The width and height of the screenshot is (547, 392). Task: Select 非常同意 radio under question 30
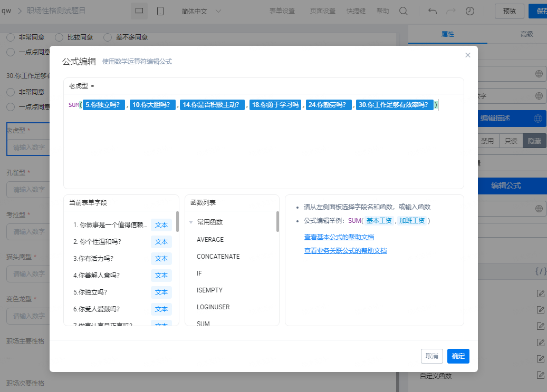[x=11, y=92]
